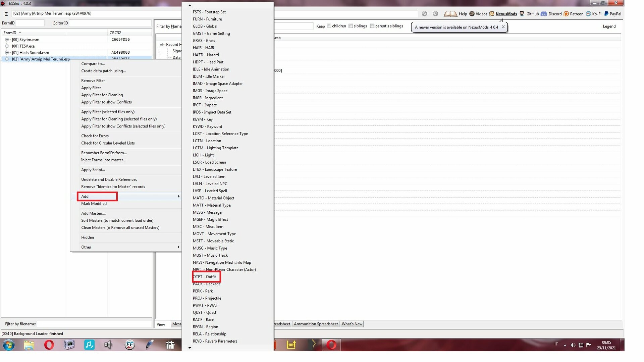Viewport: 644px width, 362px height.
Task: Choose Add in the context menu
Action: [x=126, y=197]
